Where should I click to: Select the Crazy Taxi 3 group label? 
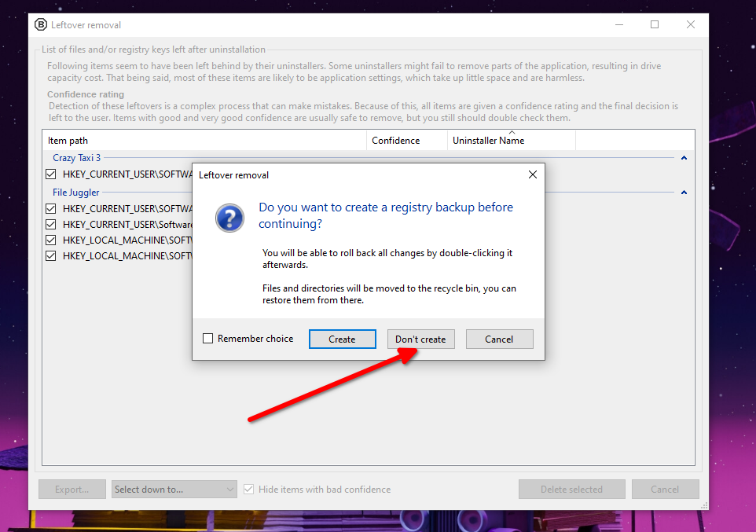click(77, 158)
